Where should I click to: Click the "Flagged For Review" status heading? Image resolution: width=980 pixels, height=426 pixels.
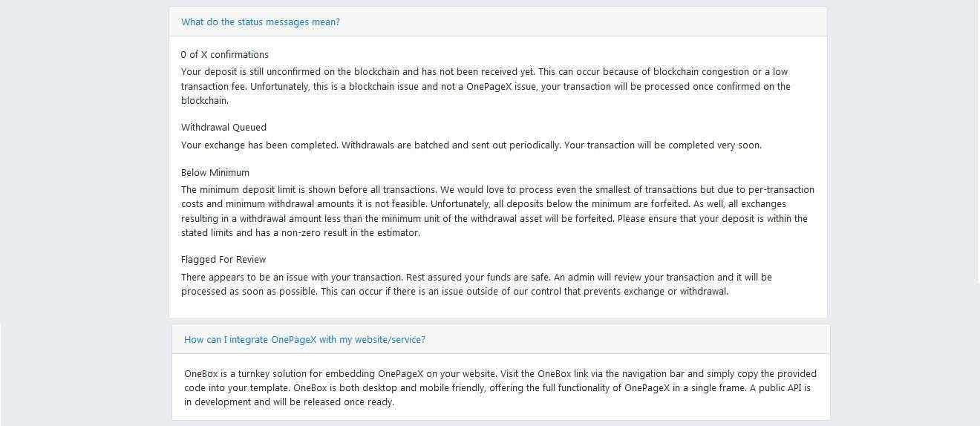[223, 260]
